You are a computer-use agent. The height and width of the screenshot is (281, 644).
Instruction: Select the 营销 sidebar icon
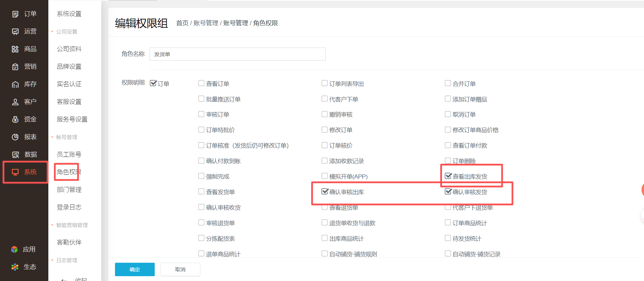[x=15, y=67]
